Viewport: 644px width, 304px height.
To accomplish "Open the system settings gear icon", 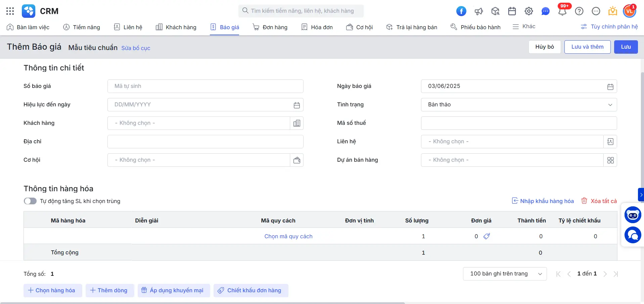I will coord(528,11).
